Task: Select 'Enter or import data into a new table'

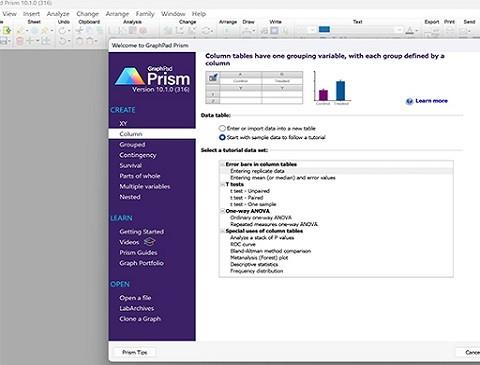Action: click(x=222, y=128)
